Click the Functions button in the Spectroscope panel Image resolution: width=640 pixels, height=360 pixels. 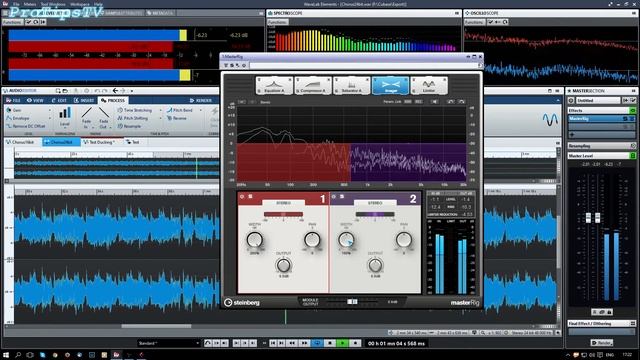coord(278,22)
